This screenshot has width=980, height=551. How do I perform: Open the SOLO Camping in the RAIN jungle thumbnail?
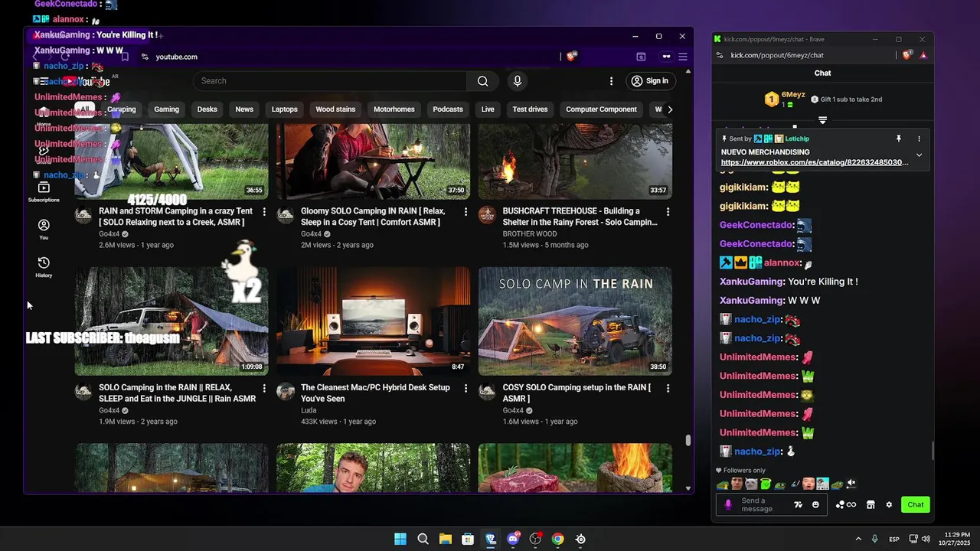pyautogui.click(x=171, y=321)
